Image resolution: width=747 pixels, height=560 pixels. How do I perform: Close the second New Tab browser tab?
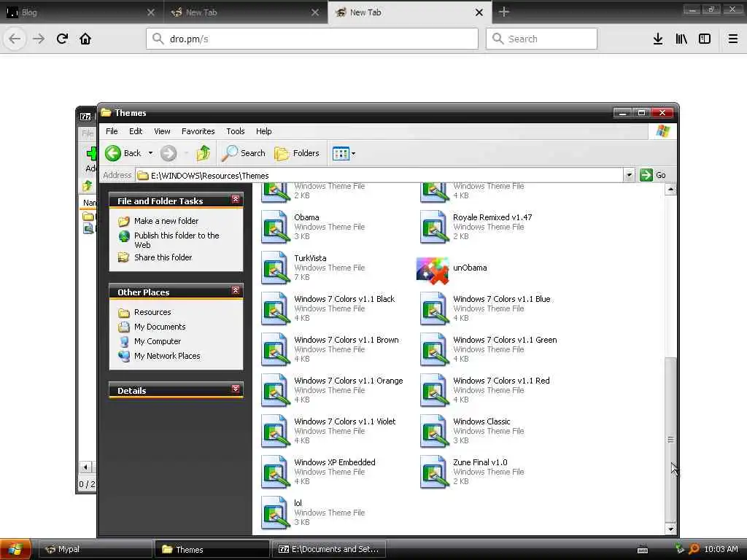479,12
